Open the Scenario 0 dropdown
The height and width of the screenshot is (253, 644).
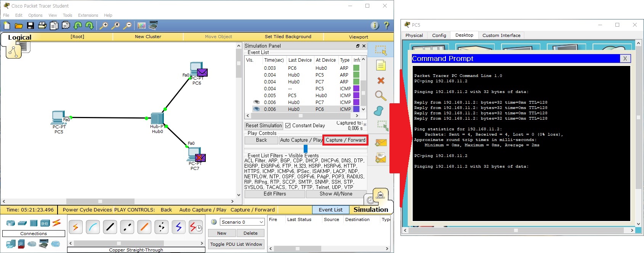tap(242, 222)
